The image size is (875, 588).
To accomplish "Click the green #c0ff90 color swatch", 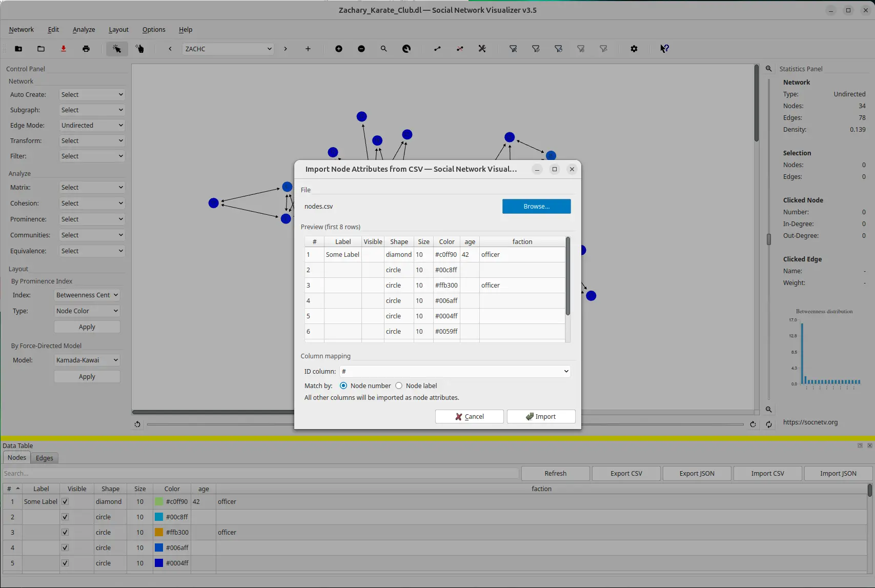I will point(159,501).
